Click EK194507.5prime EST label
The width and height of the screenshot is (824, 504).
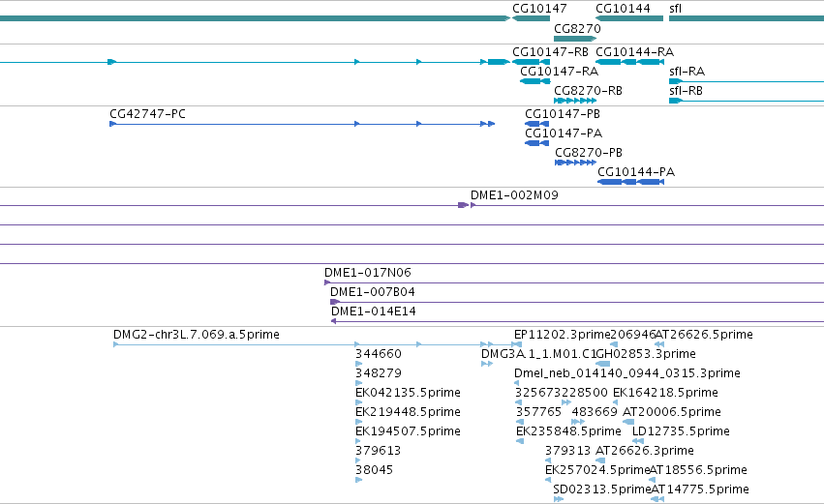click(408, 431)
